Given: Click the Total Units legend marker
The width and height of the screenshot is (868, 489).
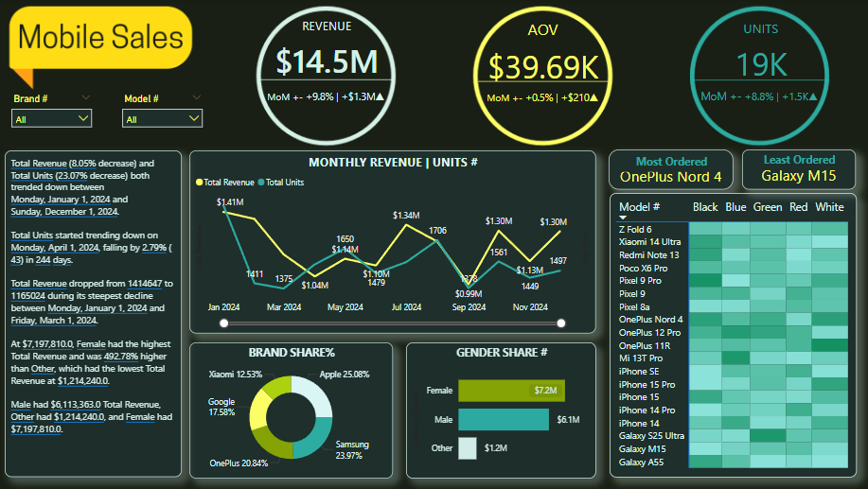Looking at the screenshot, I should tap(261, 182).
